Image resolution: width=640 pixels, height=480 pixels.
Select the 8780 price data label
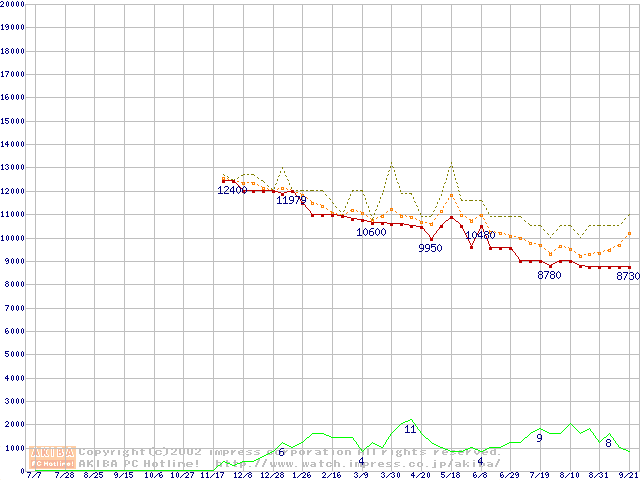[549, 275]
